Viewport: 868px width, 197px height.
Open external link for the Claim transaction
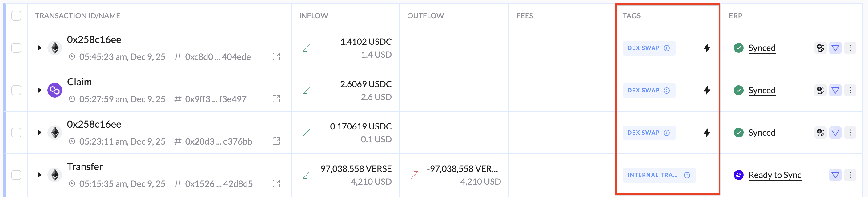tap(276, 99)
